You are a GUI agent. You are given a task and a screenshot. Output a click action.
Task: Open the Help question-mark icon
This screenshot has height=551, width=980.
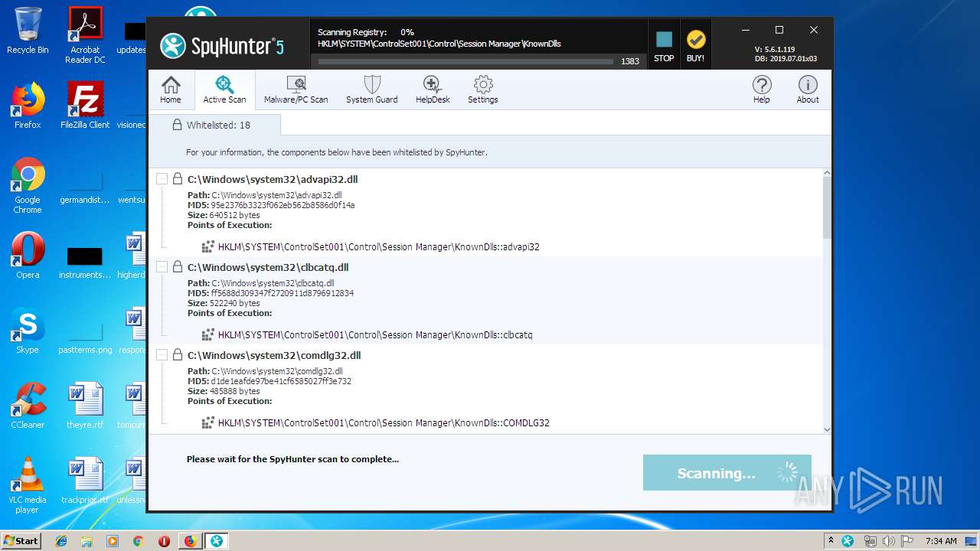tap(761, 90)
